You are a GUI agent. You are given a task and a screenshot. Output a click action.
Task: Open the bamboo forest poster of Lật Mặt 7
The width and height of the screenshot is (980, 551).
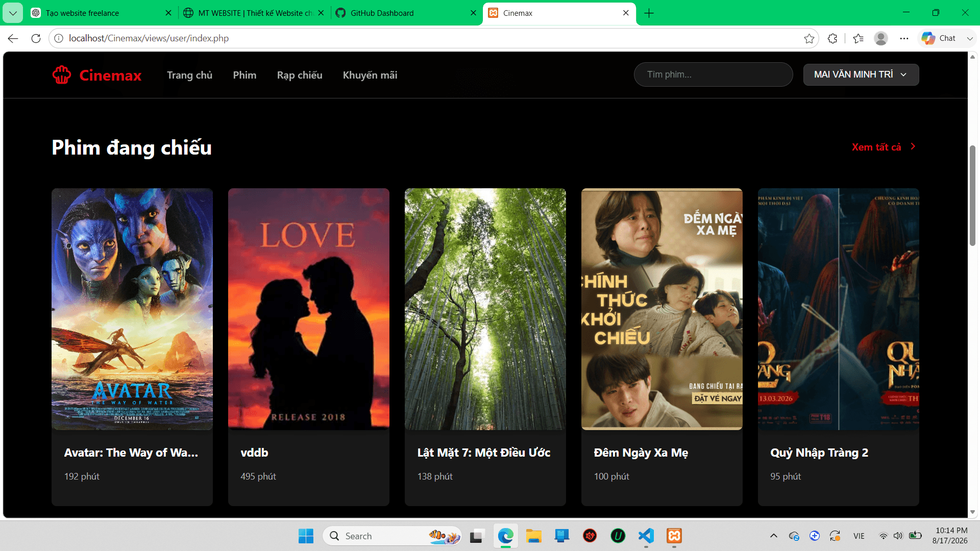tap(485, 309)
